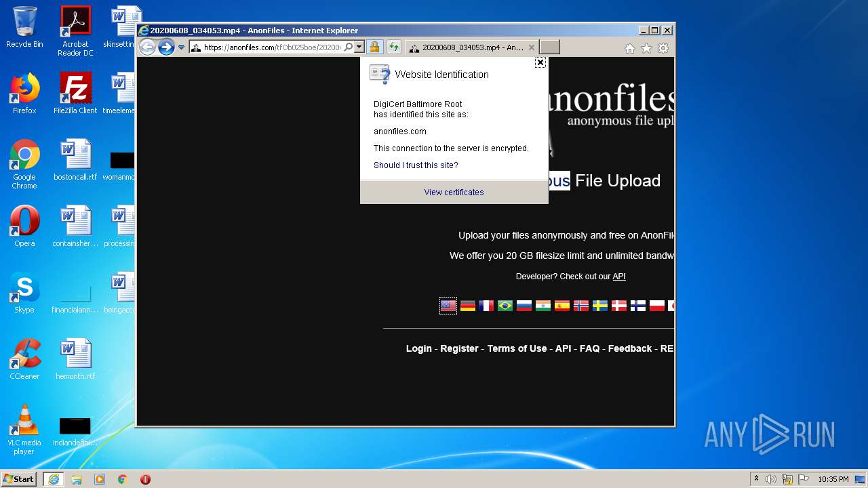Close the Website Identification popup
This screenshot has height=488, width=868.
tap(540, 62)
